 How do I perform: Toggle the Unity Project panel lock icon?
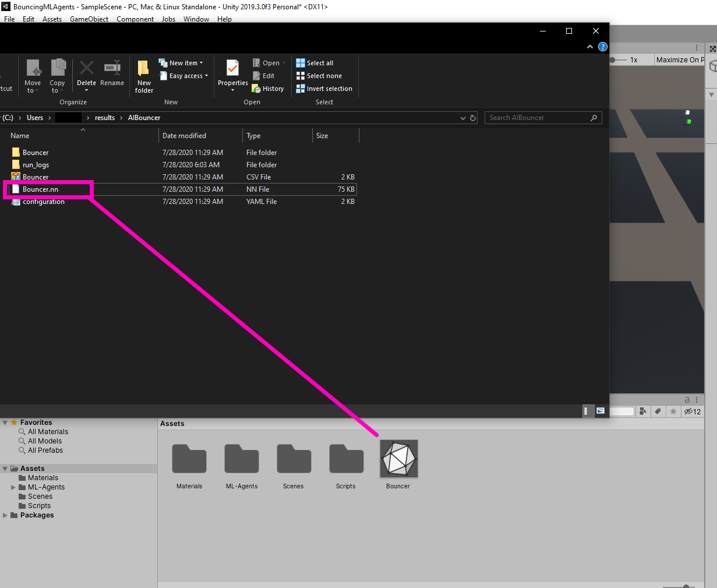(x=687, y=400)
